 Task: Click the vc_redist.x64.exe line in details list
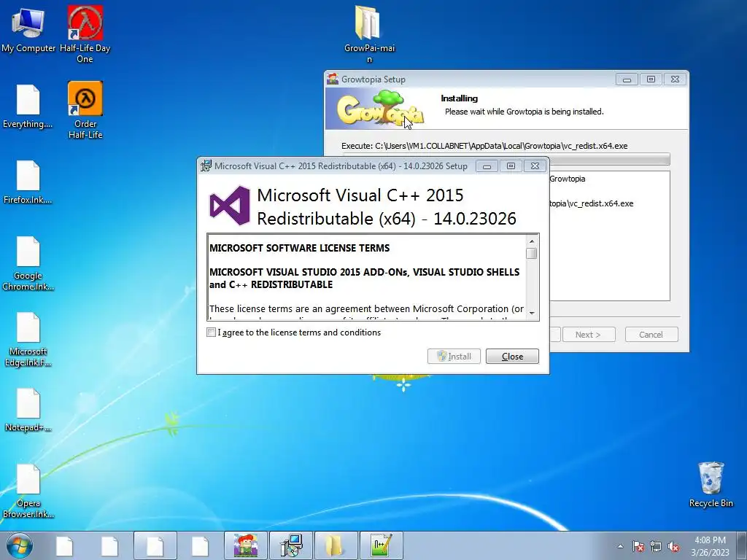tap(591, 203)
